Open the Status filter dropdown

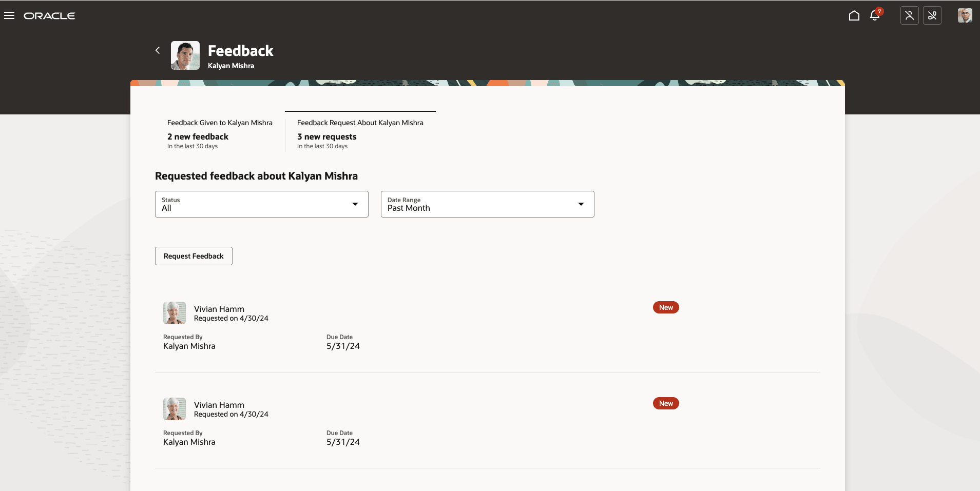(x=261, y=204)
